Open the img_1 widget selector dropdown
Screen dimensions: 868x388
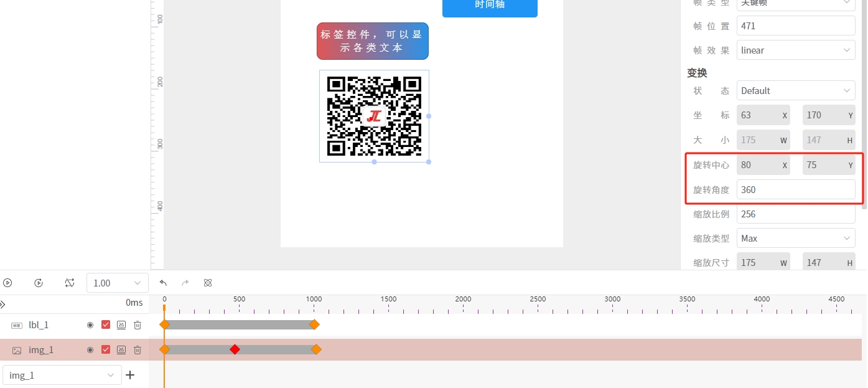62,375
